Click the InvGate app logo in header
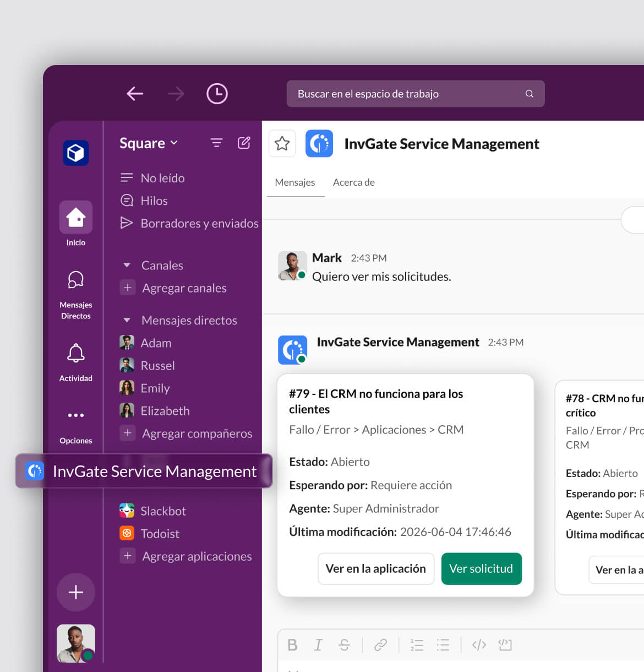 pyautogui.click(x=319, y=144)
